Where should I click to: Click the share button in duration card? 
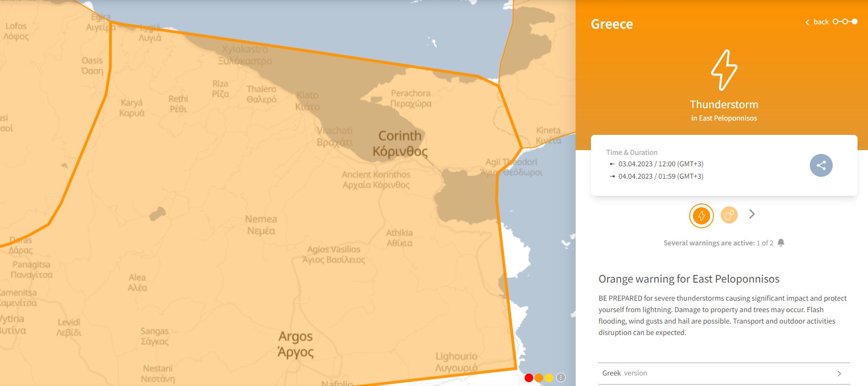(x=821, y=165)
